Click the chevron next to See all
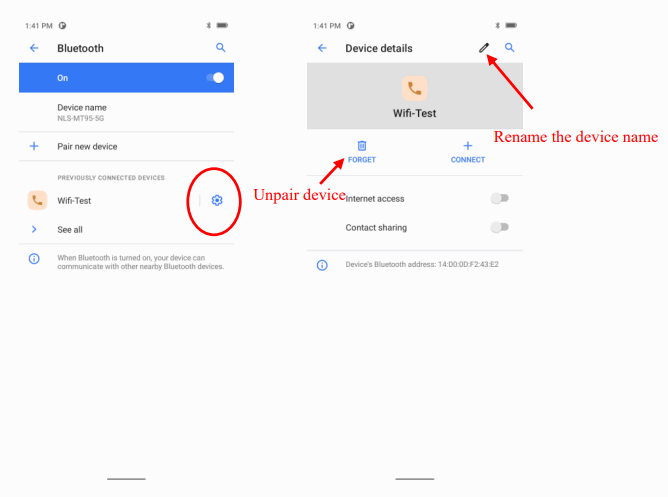This screenshot has width=668, height=497. (34, 230)
